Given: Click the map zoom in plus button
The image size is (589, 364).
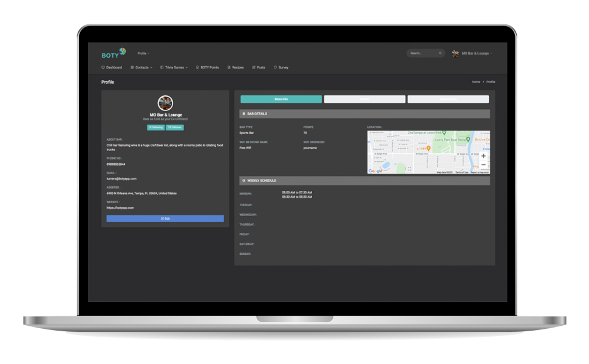Looking at the screenshot, I should pos(483,156).
